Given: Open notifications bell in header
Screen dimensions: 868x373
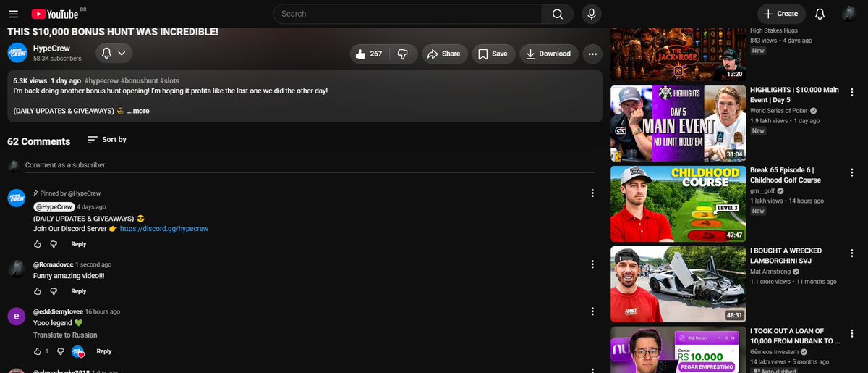Looking at the screenshot, I should [x=820, y=14].
